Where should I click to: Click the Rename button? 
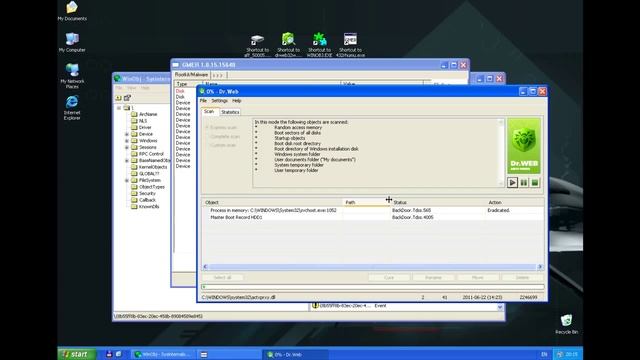pyautogui.click(x=433, y=278)
